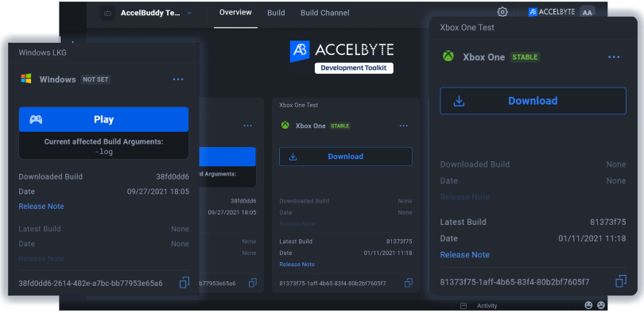Click the happy face feedback icon

pos(588,305)
